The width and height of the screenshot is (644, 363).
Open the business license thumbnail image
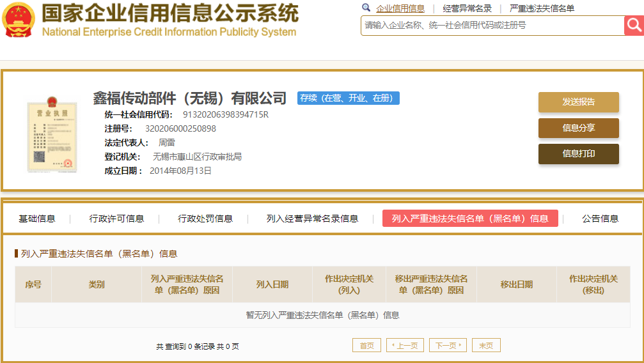[x=52, y=134]
